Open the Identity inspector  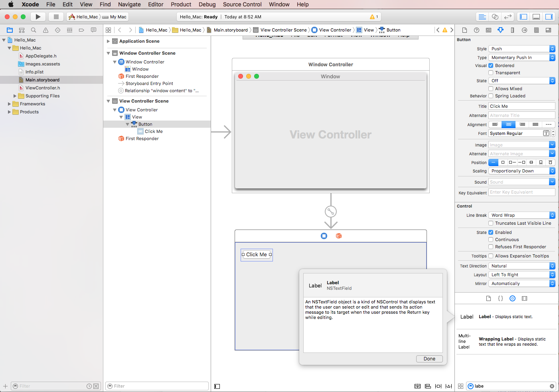point(488,30)
